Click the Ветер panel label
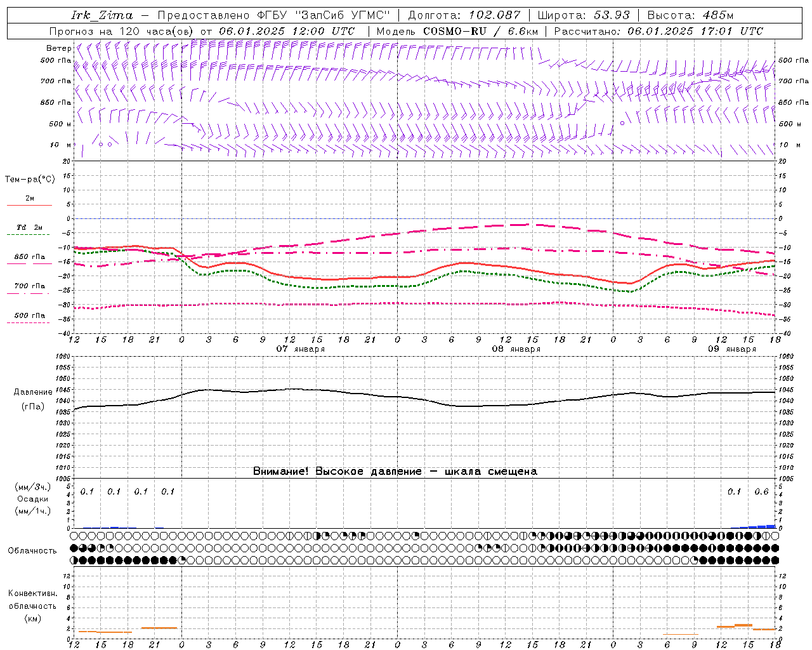 pos(59,48)
